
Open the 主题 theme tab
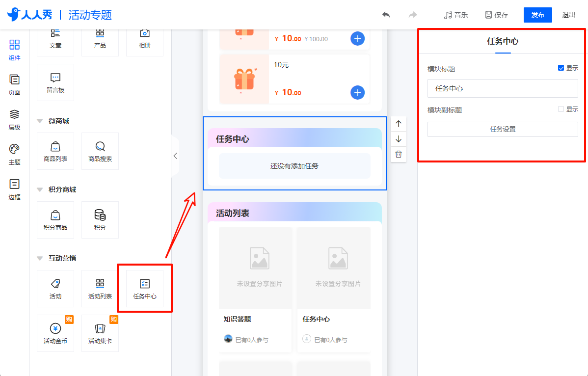click(x=14, y=155)
